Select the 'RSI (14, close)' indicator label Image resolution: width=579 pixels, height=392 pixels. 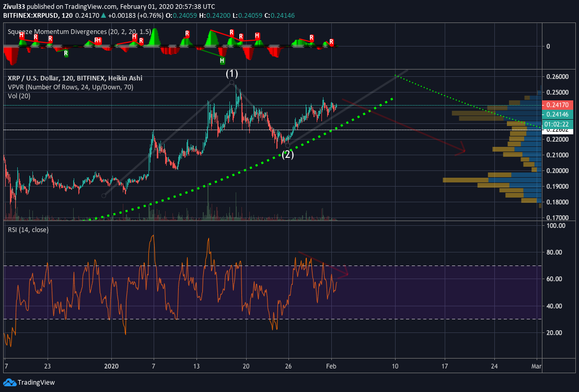pos(28,230)
